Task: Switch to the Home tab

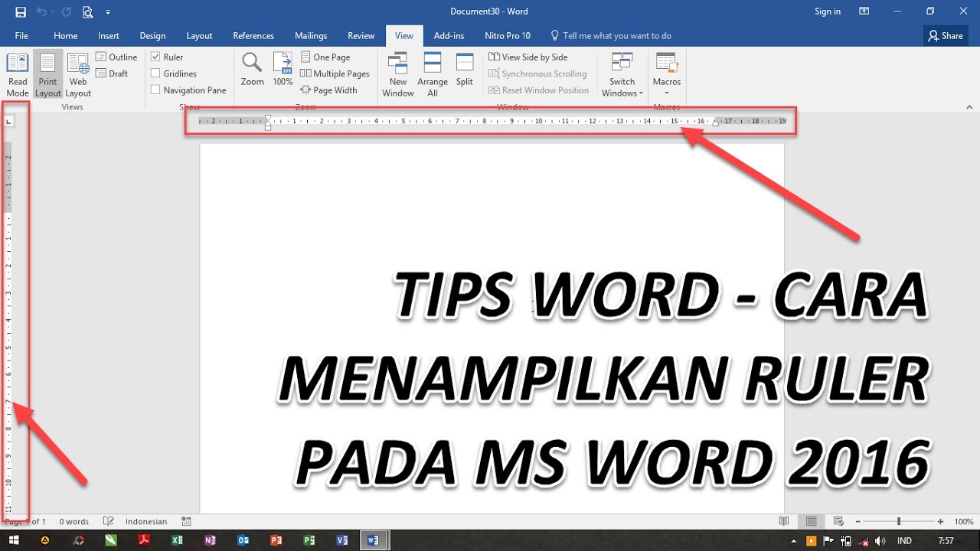Action: pyautogui.click(x=66, y=36)
